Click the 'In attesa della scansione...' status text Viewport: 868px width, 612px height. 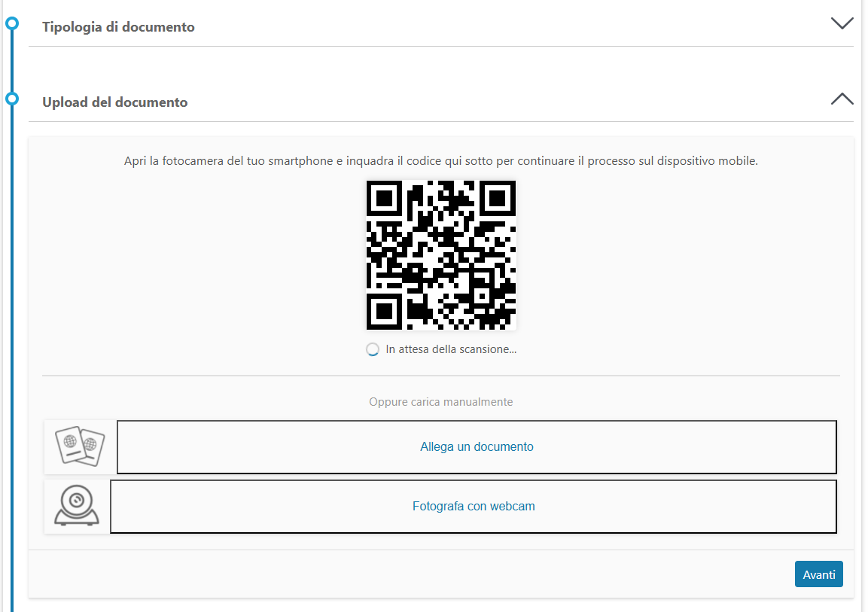(x=451, y=349)
